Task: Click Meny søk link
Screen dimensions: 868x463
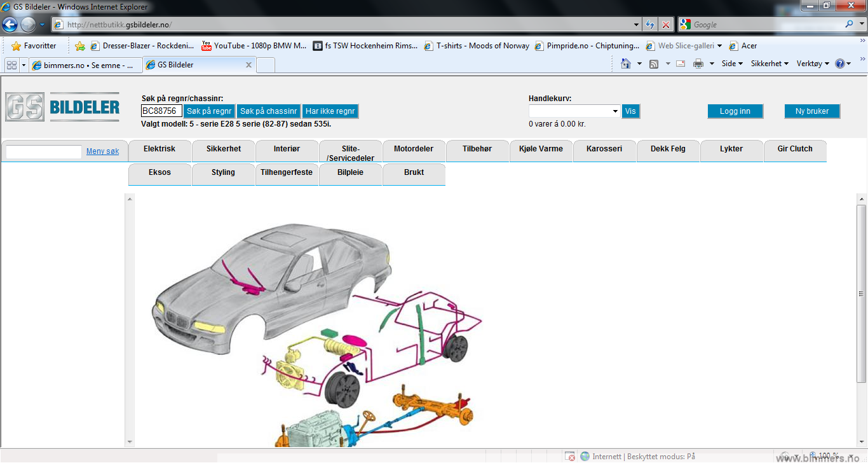Action: point(102,151)
